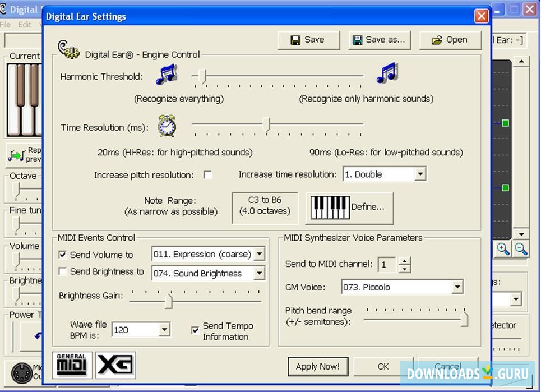Toggle Increase pitch resolution
This screenshot has height=392, width=541.
pos(207,175)
